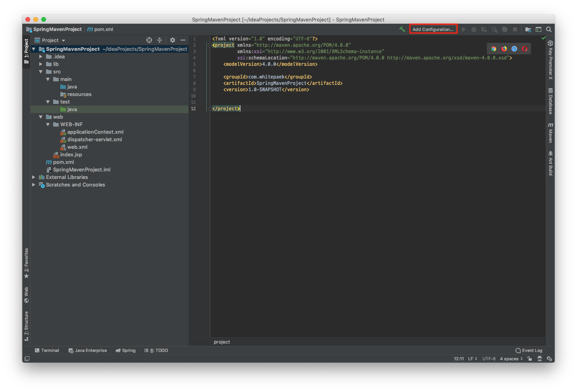Click the locate target icon in Project panel

pos(149,40)
